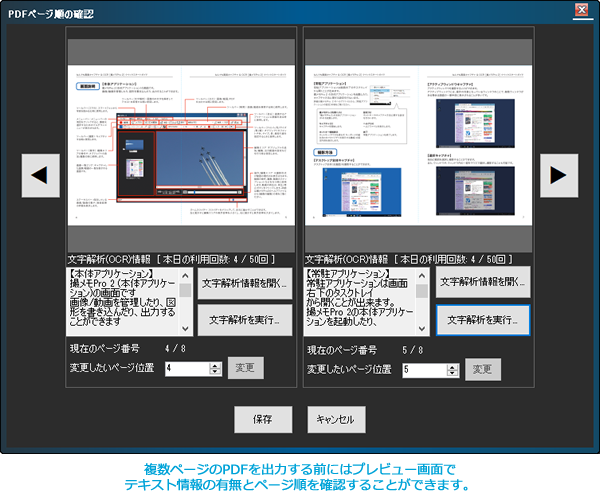This screenshot has height=500, width=600.
Task: Select the page 5 preview thumbnail
Action: [419, 145]
